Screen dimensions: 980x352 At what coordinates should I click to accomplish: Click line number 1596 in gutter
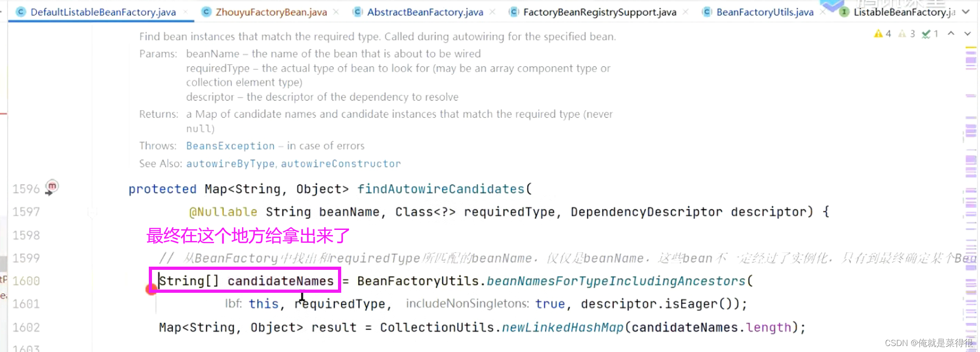point(26,189)
